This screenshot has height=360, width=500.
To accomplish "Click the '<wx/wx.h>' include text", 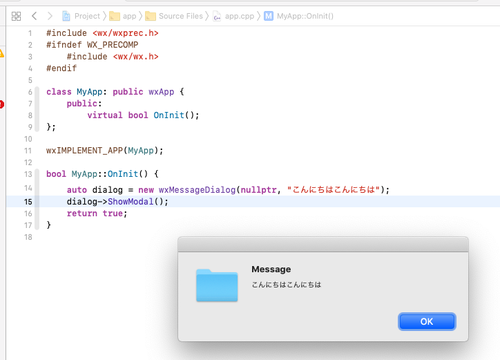I will click(x=136, y=57).
